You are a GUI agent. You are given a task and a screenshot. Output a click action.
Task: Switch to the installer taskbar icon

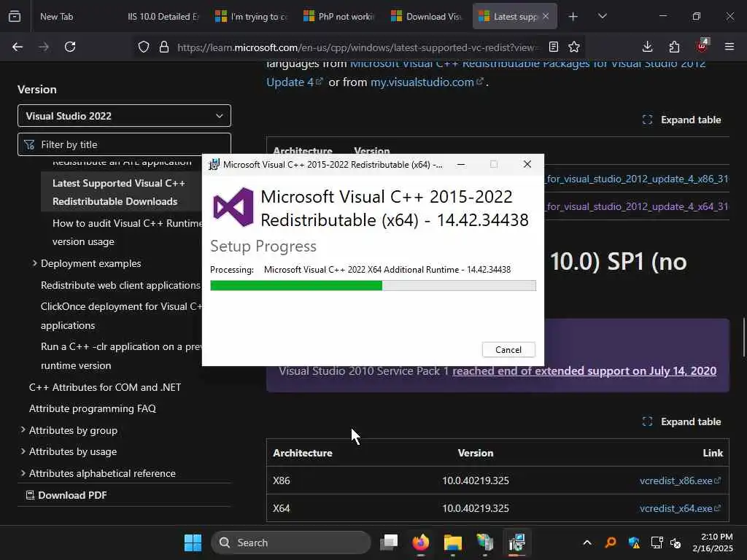[516, 542]
